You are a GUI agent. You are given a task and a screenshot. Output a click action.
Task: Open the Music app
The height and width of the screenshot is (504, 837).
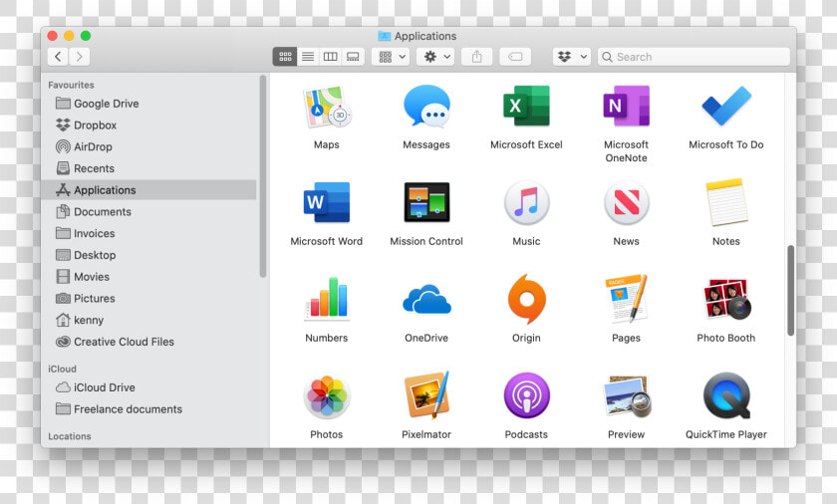tap(526, 202)
